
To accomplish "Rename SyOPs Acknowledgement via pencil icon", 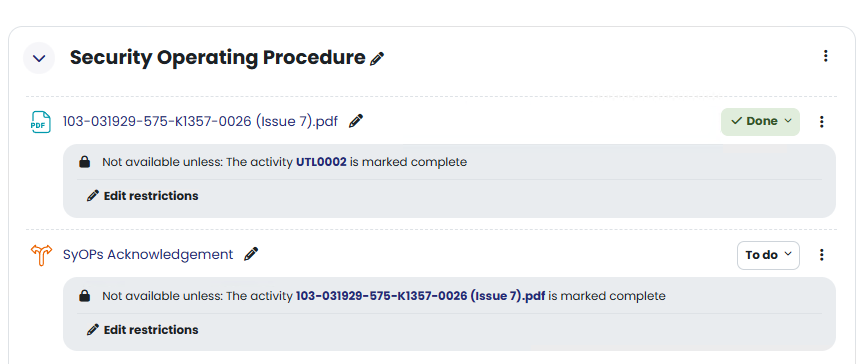I will 251,254.
